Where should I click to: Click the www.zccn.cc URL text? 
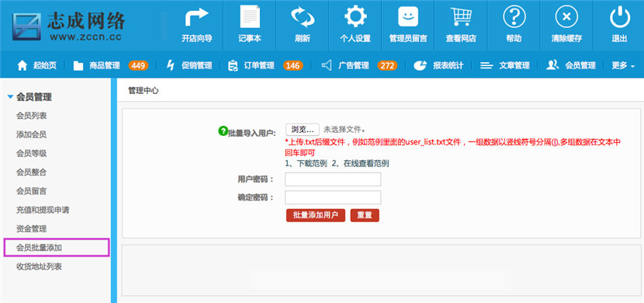click(86, 37)
